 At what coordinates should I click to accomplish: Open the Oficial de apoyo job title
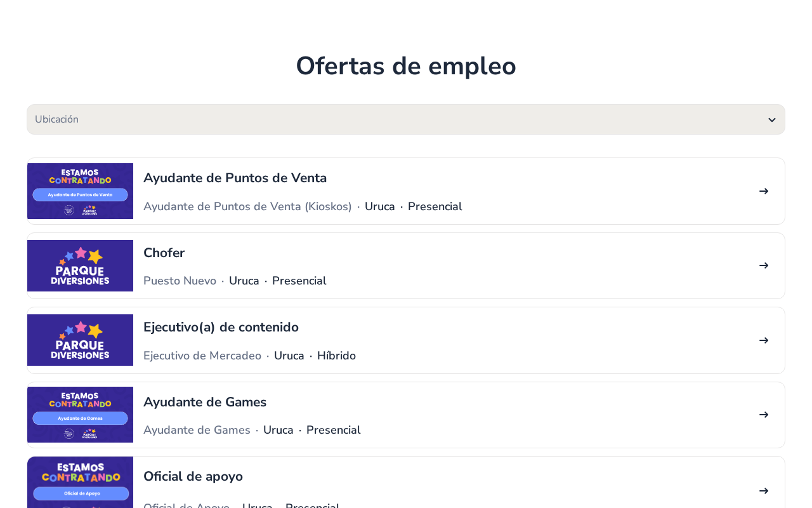tap(193, 477)
